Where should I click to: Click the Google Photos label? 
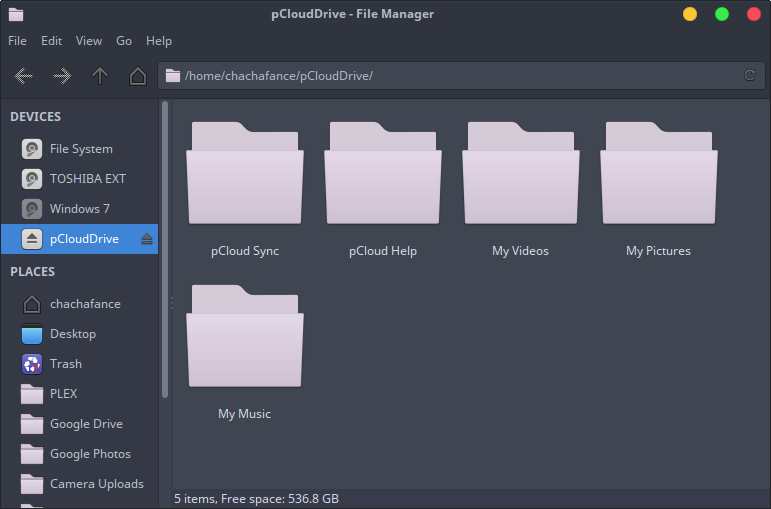click(x=90, y=454)
